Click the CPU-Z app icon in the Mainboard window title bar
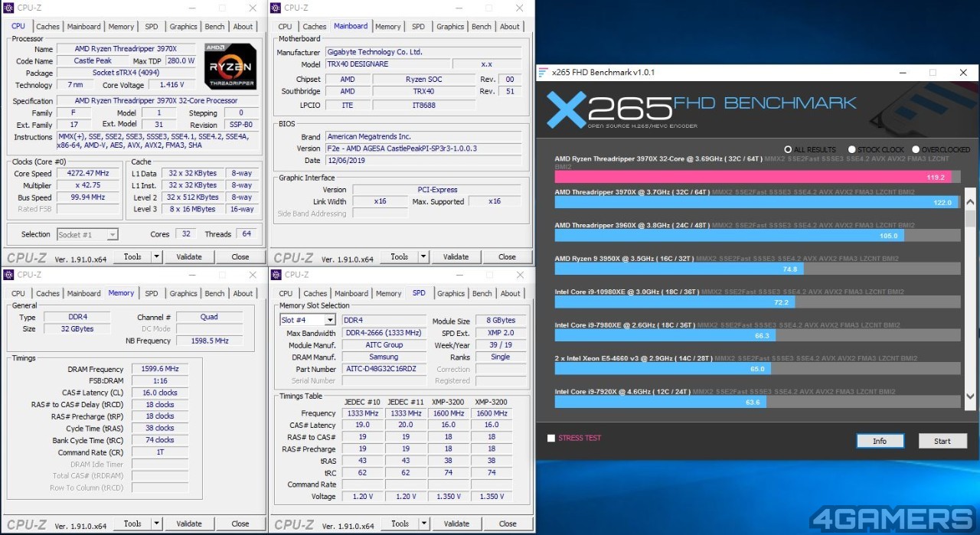The height and width of the screenshot is (535, 980). tap(276, 8)
